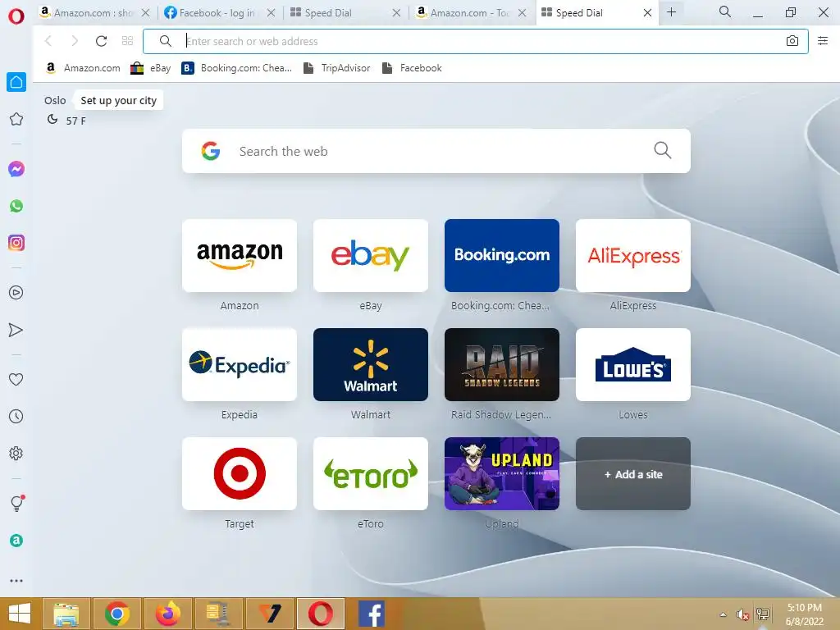Open eBay bookmark in bookmarks bar
The image size is (840, 630).
[151, 68]
